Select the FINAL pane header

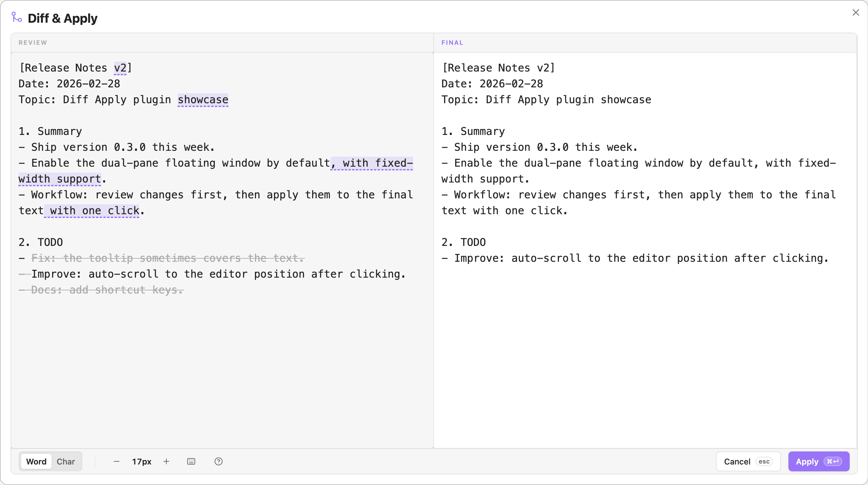coord(452,43)
